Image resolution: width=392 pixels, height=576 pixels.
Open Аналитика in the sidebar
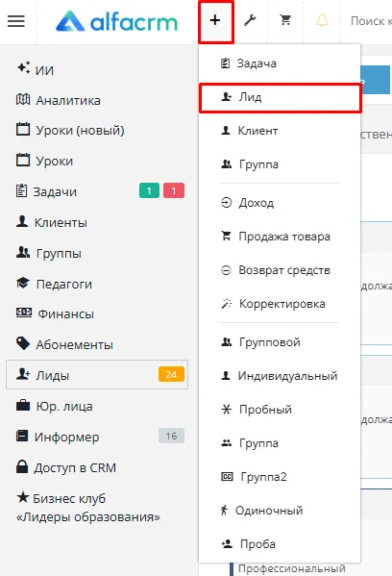pos(59,100)
